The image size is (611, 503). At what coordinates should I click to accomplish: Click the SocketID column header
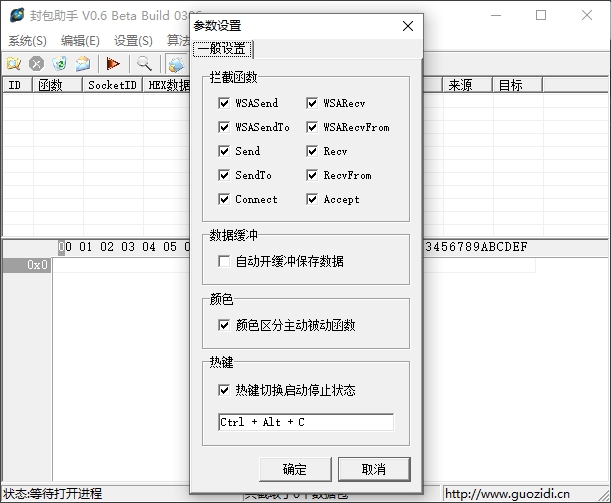tap(113, 85)
